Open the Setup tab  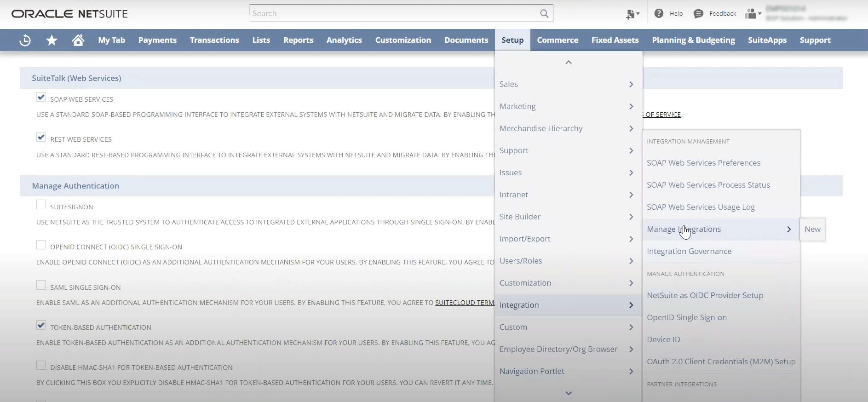point(512,40)
